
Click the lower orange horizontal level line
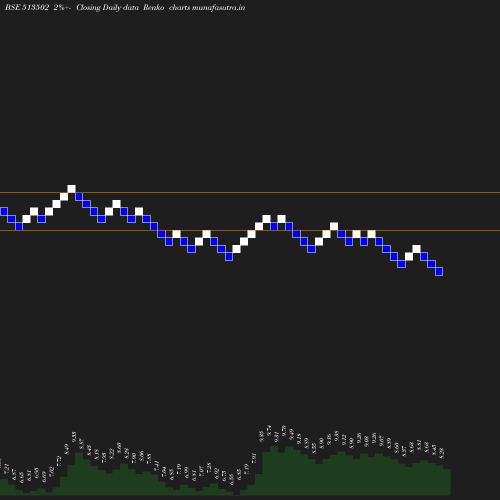pos(250,230)
